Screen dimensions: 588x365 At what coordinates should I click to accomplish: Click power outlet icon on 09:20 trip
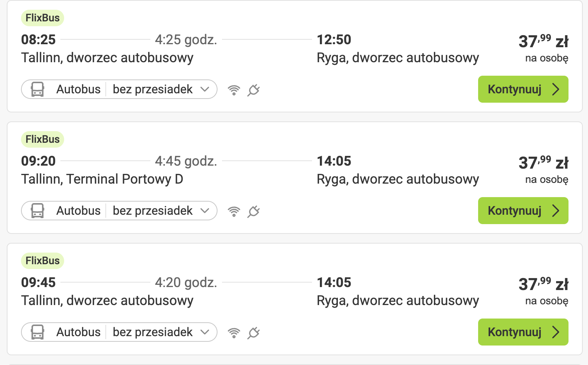[253, 211]
